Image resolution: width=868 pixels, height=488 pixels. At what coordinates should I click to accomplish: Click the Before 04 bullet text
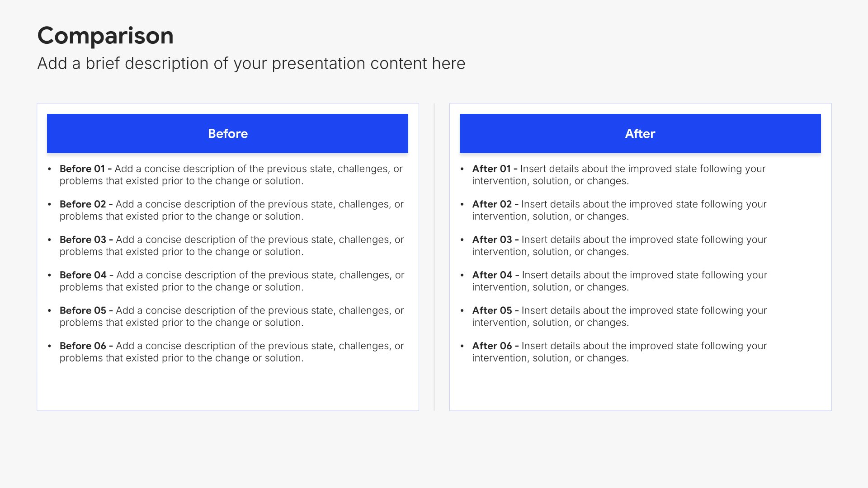click(x=231, y=281)
